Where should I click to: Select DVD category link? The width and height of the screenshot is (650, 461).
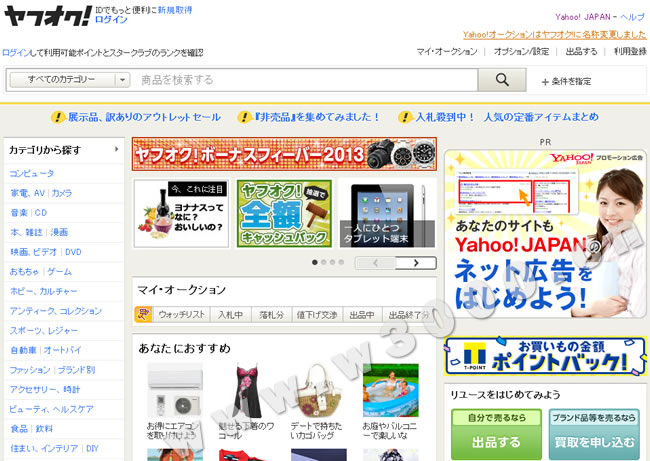coord(73,252)
